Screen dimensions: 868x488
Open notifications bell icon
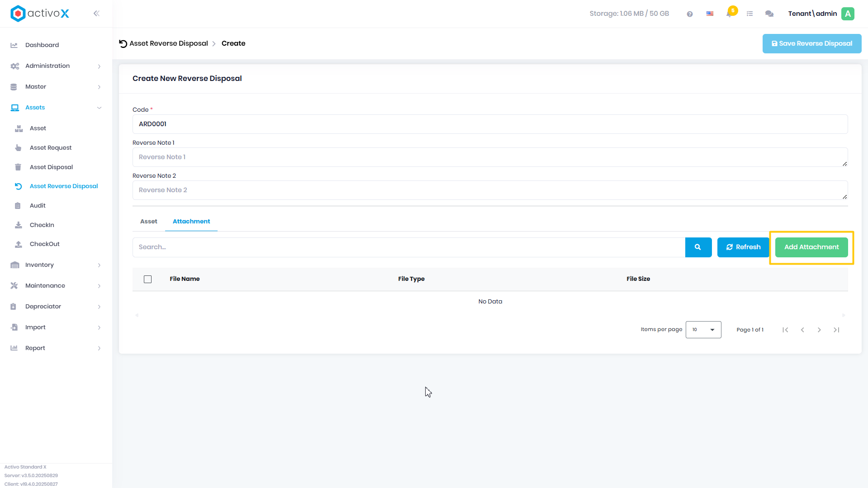coord(729,14)
